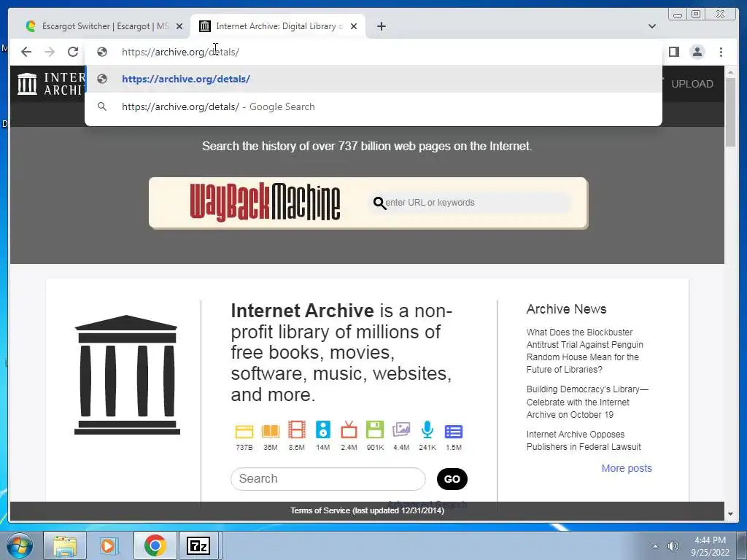Open the Windows Start button
The width and height of the screenshot is (747, 560).
point(20,545)
